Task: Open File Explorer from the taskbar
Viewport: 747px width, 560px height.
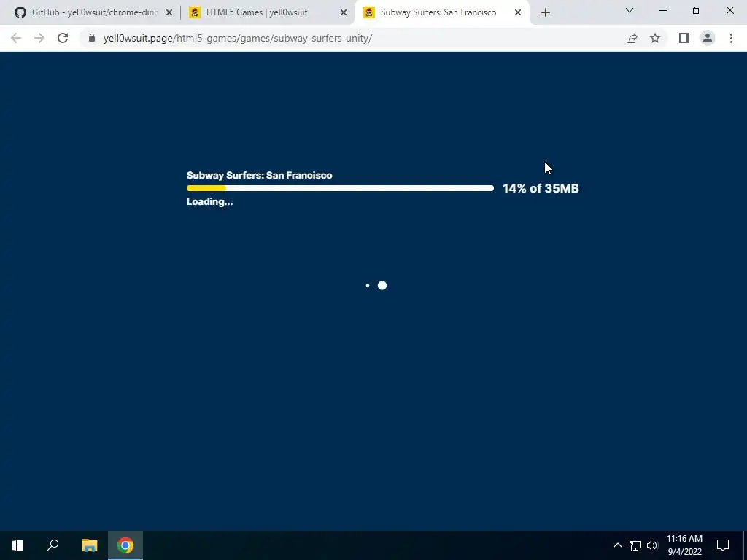Action: coord(89,545)
